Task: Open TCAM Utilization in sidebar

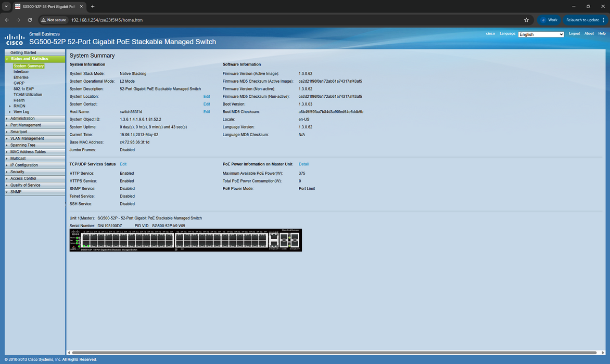Action: pyautogui.click(x=28, y=95)
